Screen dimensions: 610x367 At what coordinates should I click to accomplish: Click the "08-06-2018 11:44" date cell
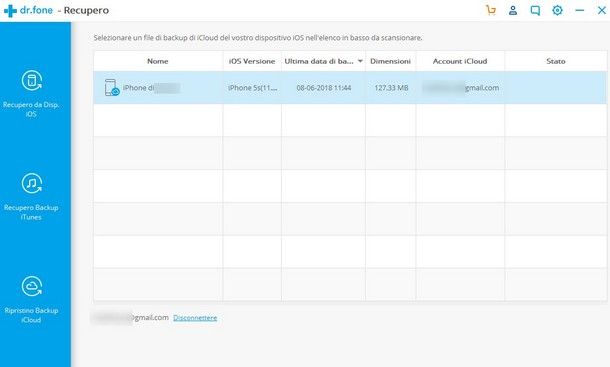coord(324,88)
